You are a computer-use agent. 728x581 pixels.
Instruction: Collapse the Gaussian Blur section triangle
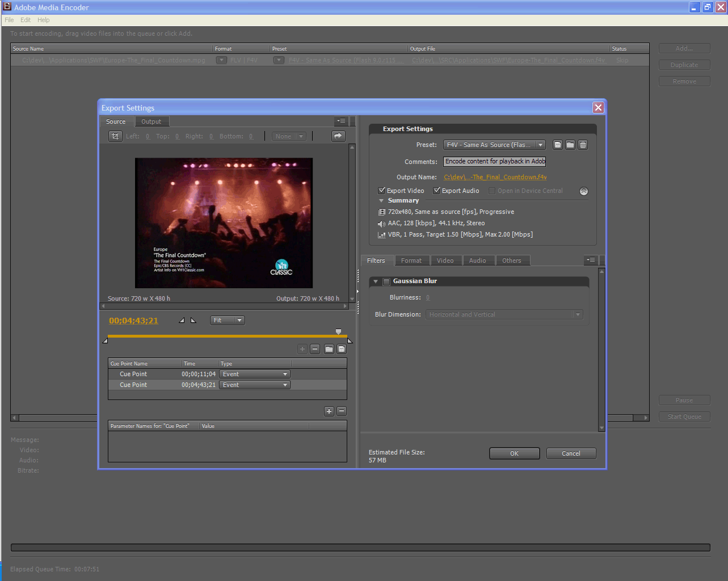coord(376,281)
